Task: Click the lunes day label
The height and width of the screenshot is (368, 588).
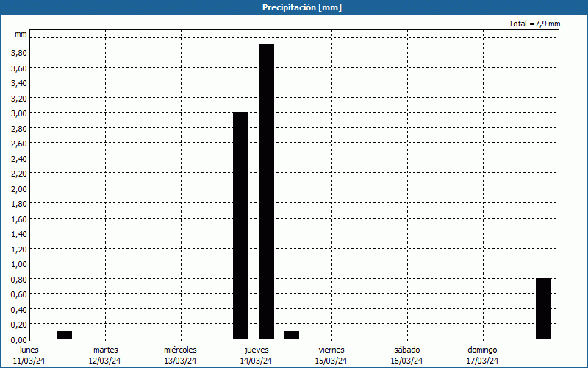Action: (x=29, y=350)
